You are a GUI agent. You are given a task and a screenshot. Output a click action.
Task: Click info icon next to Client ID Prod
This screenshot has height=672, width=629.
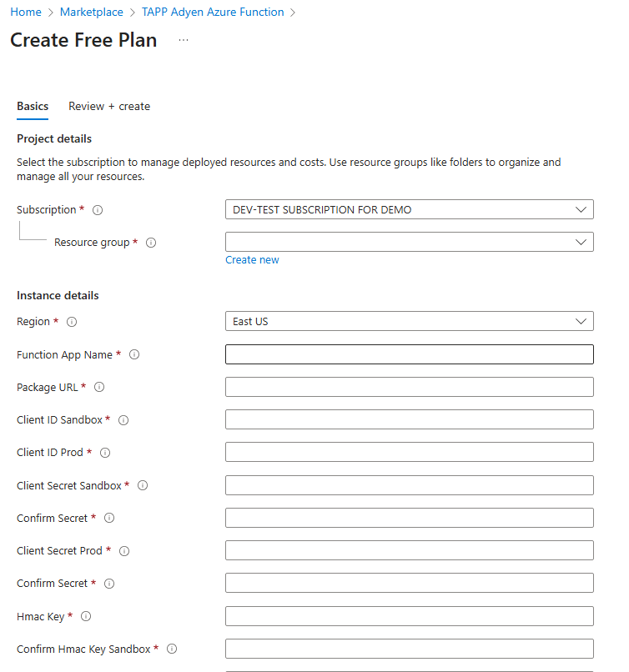[x=105, y=453]
